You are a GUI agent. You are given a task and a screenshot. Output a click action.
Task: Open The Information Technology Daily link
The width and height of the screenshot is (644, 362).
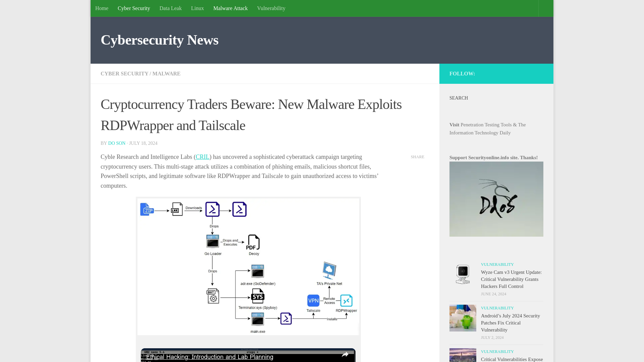488,129
